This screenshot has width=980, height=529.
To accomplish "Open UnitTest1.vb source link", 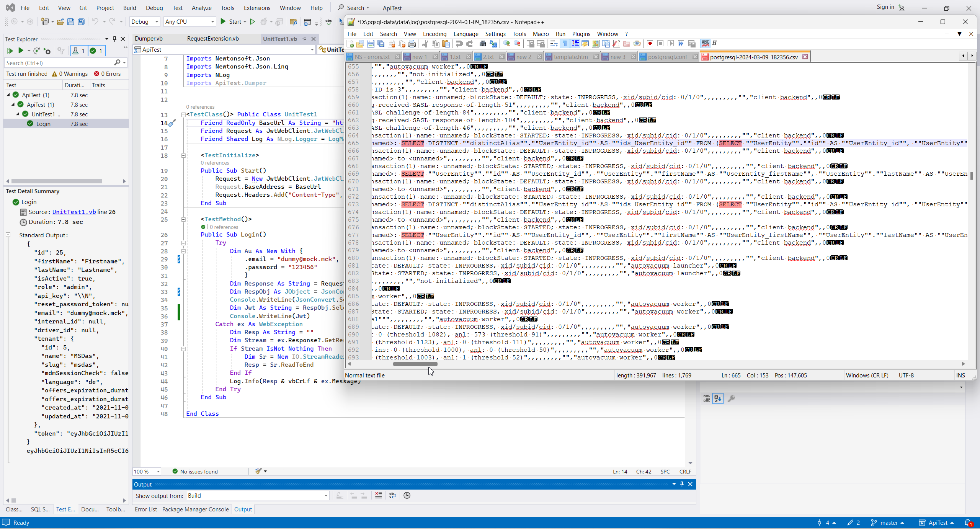I will (x=74, y=212).
